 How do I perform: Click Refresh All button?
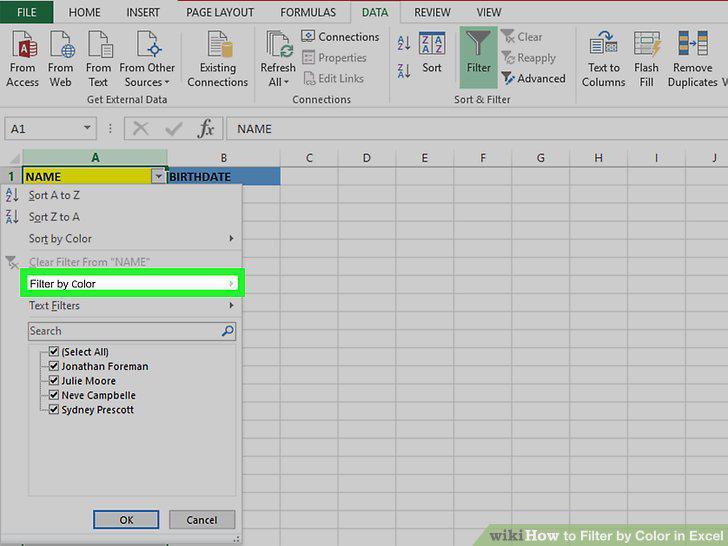coord(278,58)
